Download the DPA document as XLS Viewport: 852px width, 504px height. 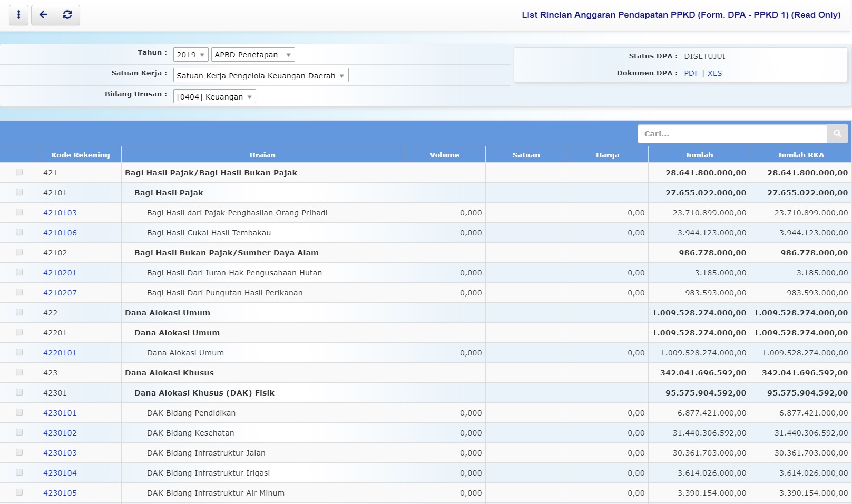pos(714,73)
